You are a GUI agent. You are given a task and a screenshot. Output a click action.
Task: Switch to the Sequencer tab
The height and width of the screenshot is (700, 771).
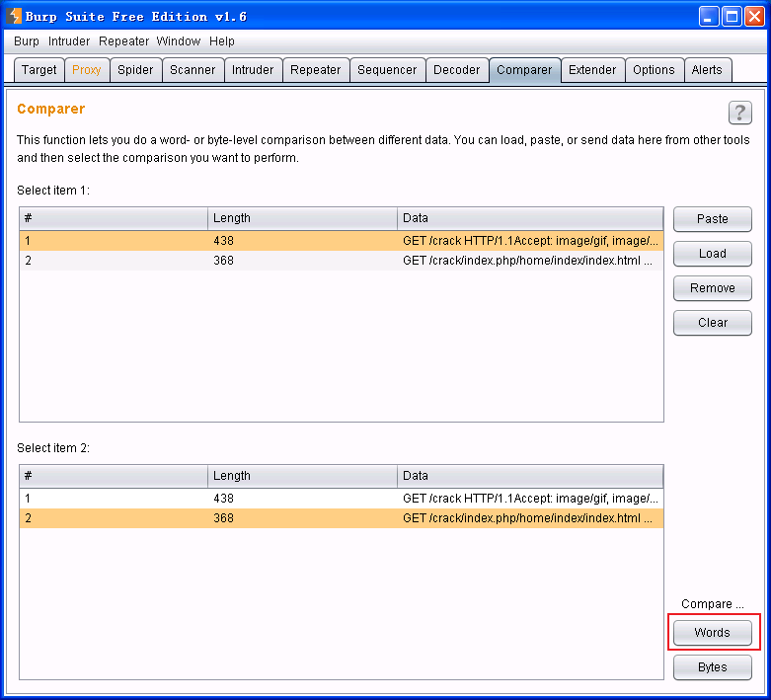[x=387, y=70]
